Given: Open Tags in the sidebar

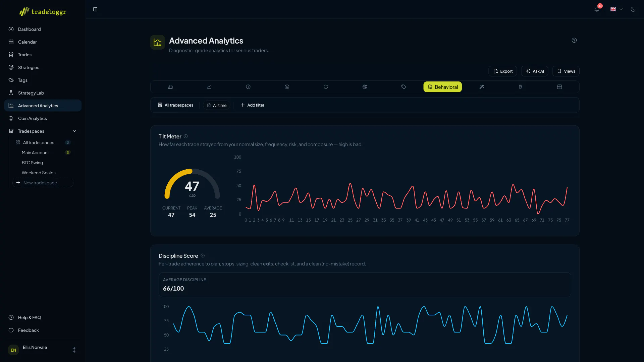Looking at the screenshot, I should [x=43, y=80].
